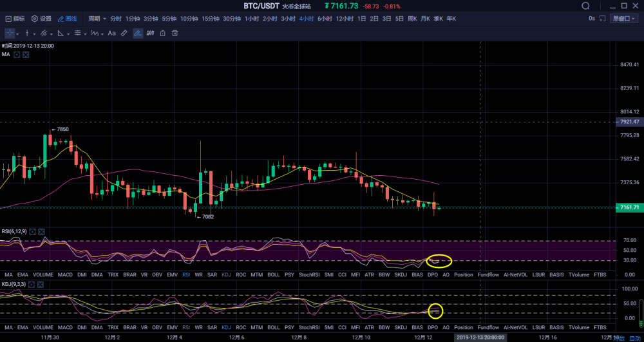Click the lock drawings icon
Viewport: 644px width, 342px height.
[162, 33]
